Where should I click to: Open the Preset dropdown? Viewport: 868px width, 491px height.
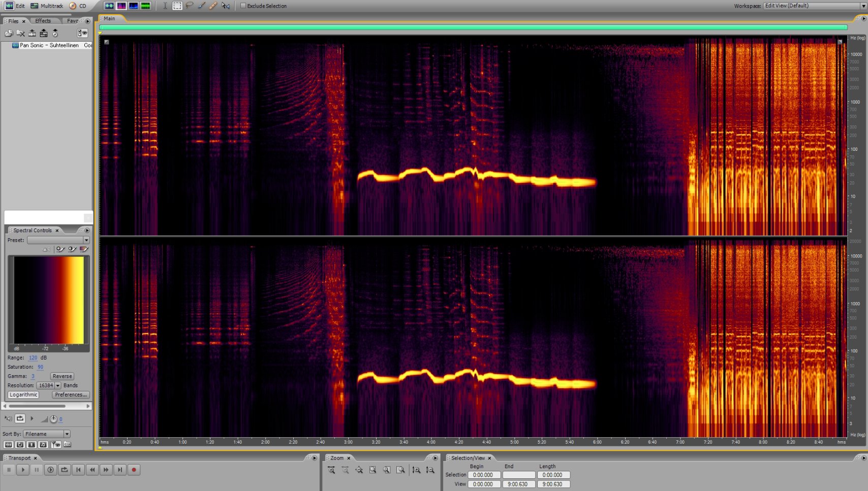tap(58, 240)
